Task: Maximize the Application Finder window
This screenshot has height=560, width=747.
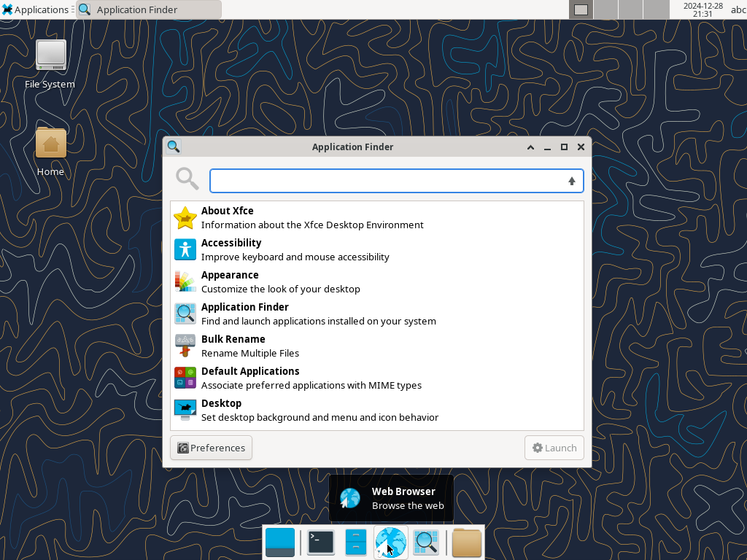Action: [564, 147]
